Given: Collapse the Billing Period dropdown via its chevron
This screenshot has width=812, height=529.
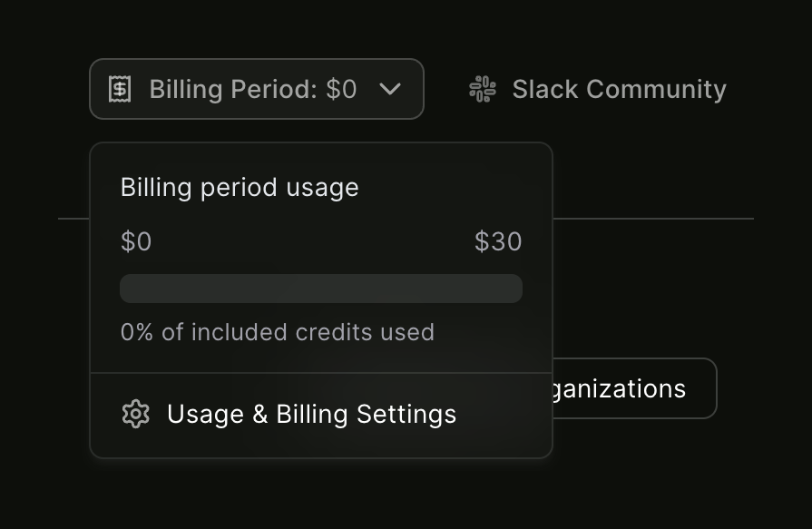Looking at the screenshot, I should pos(391,89).
